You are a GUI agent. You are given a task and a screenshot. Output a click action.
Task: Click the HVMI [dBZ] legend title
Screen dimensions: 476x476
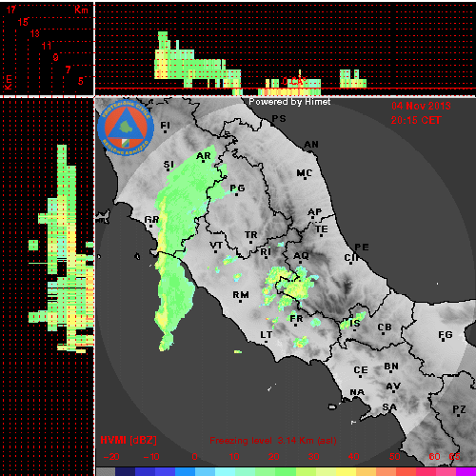click(x=129, y=440)
